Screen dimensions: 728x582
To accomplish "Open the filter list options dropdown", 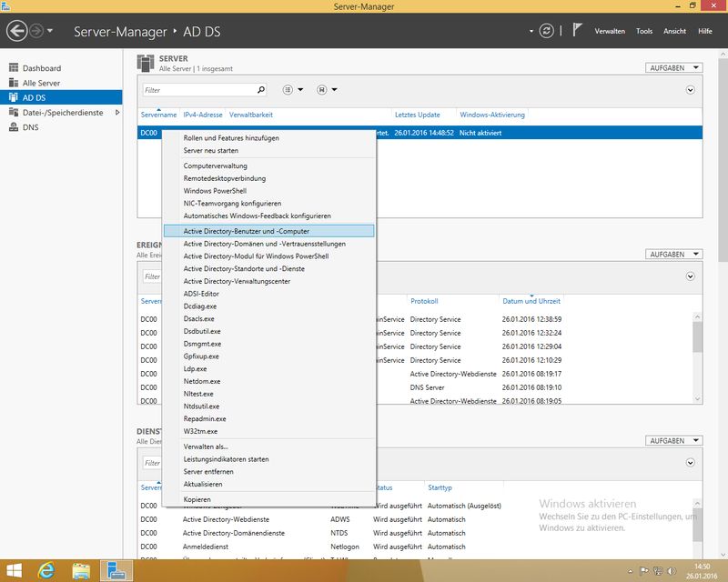I will pos(293,90).
